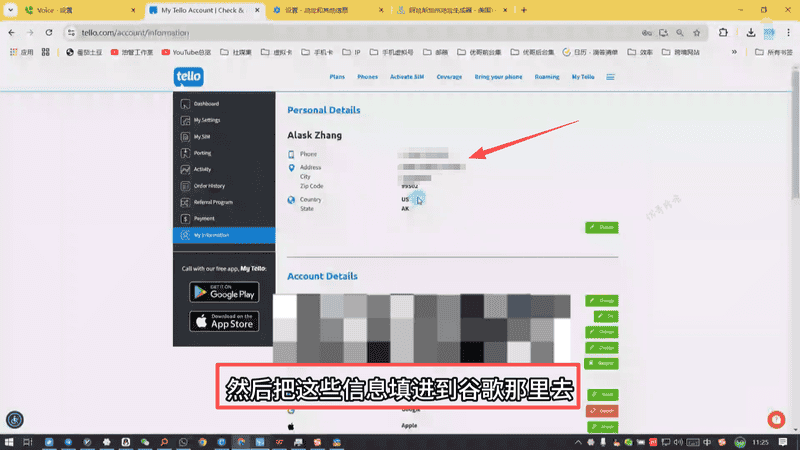800x450 pixels.
Task: Open Roaming navigation item
Action: pyautogui.click(x=546, y=77)
